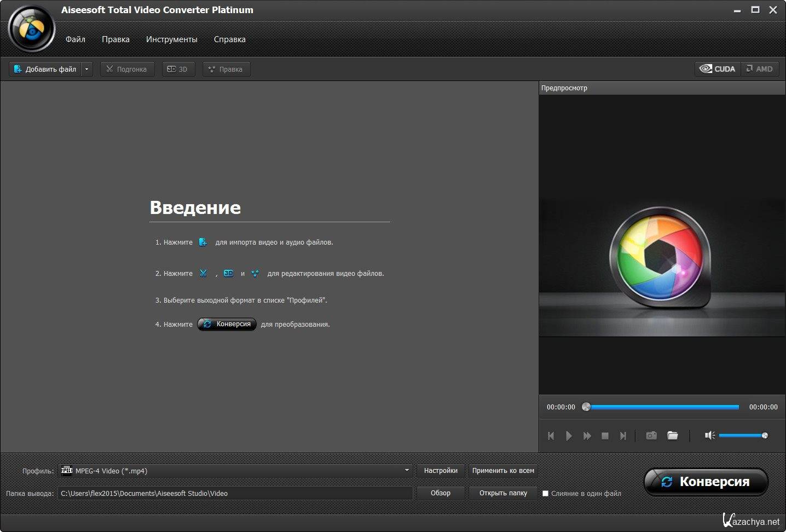Viewport: 786px width, 532px height.
Task: Click the Stop playback button
Action: point(605,436)
